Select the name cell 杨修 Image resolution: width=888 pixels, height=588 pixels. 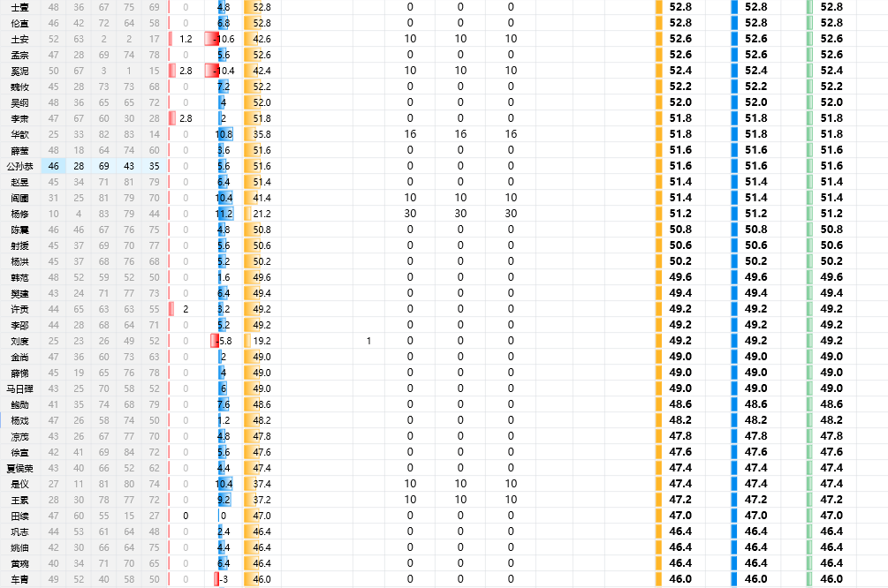[19, 214]
